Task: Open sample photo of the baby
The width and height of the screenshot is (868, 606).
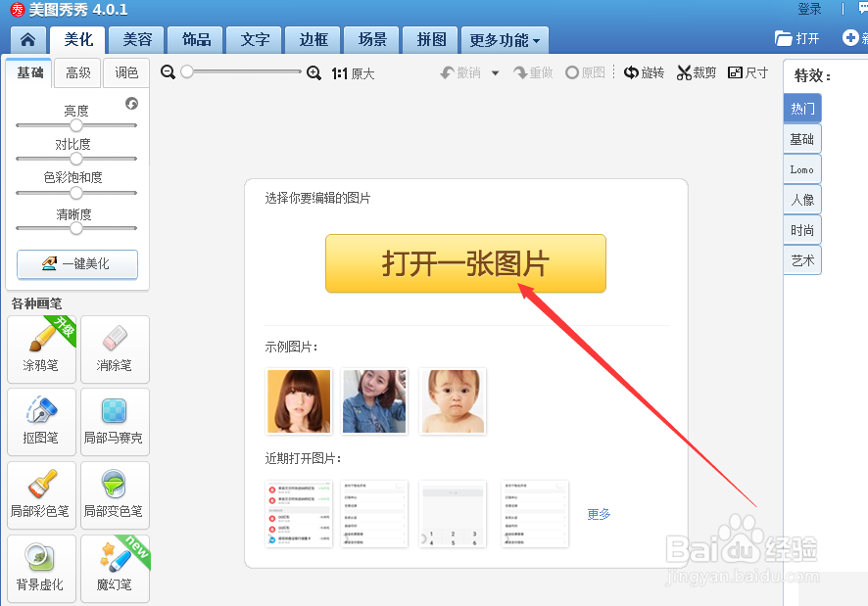Action: coord(453,401)
